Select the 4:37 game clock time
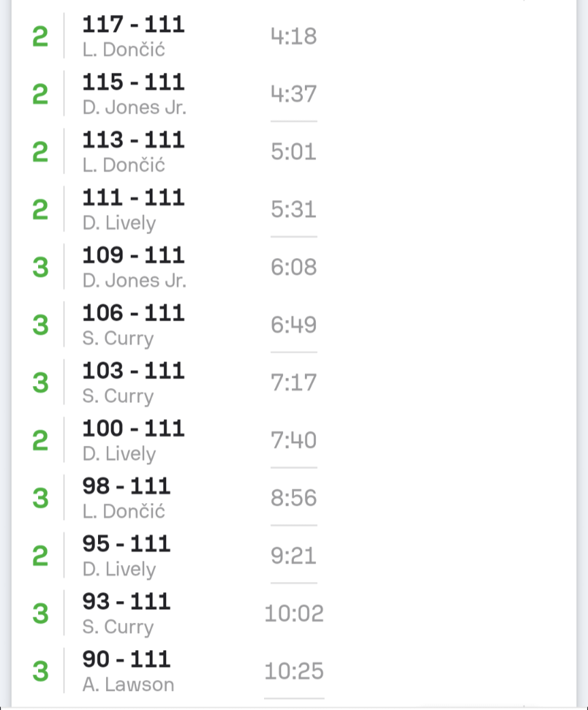Image resolution: width=588 pixels, height=710 pixels. tap(293, 94)
